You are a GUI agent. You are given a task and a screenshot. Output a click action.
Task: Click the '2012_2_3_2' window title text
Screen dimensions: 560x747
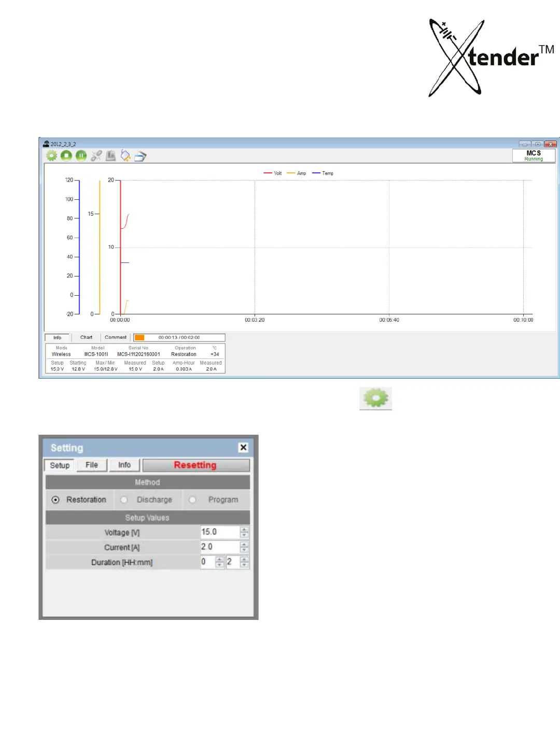[x=63, y=144]
